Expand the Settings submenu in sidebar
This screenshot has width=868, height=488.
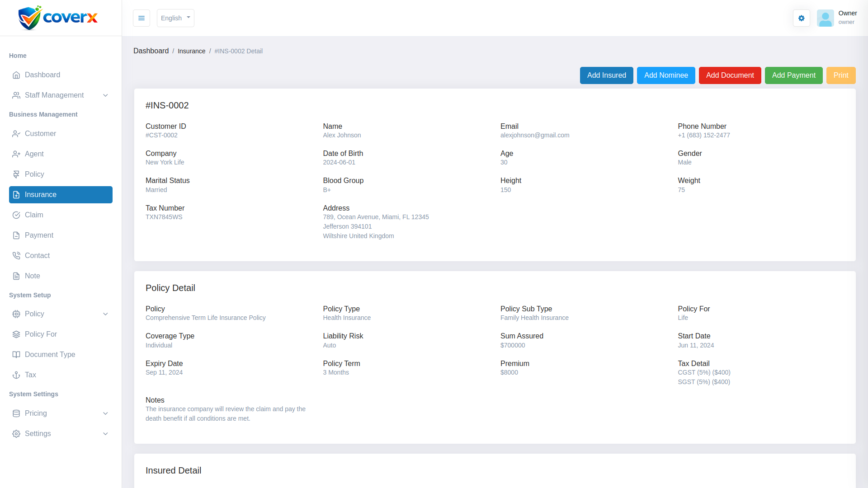coord(105,434)
